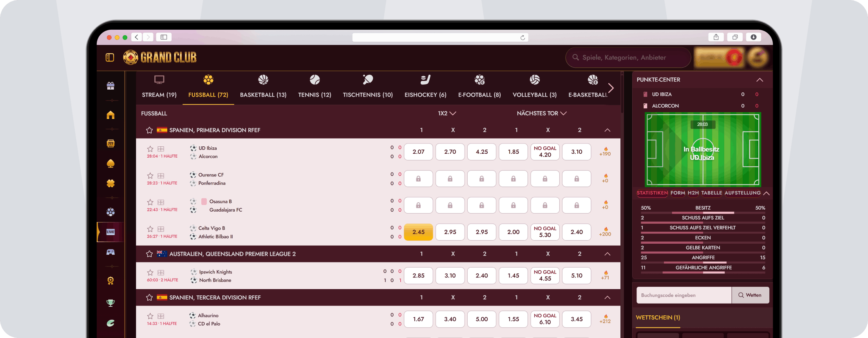The height and width of the screenshot is (338, 868).
Task: Switch to the Basketball (13) tab
Action: point(263,87)
